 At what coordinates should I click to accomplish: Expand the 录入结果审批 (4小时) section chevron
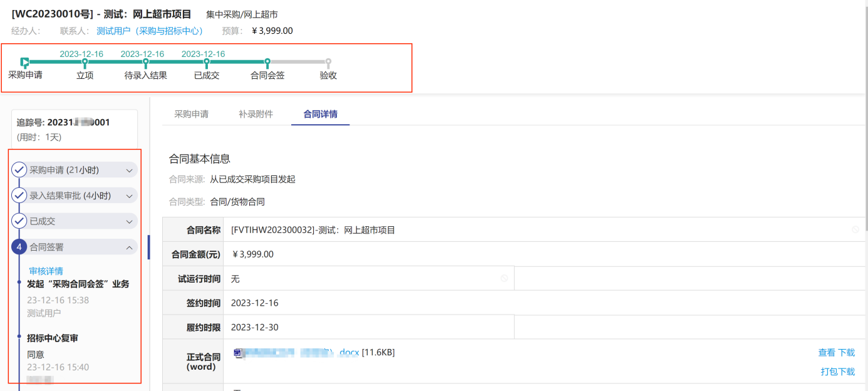tap(129, 195)
